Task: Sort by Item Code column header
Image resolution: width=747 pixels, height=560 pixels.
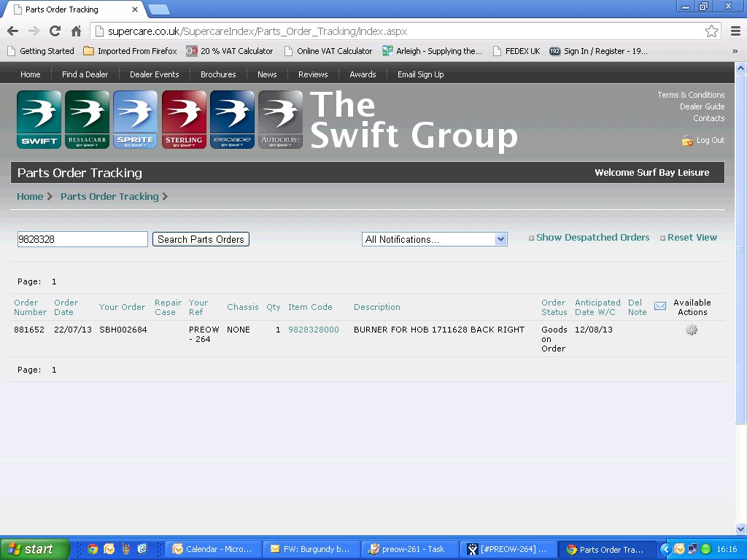Action: 310,307
